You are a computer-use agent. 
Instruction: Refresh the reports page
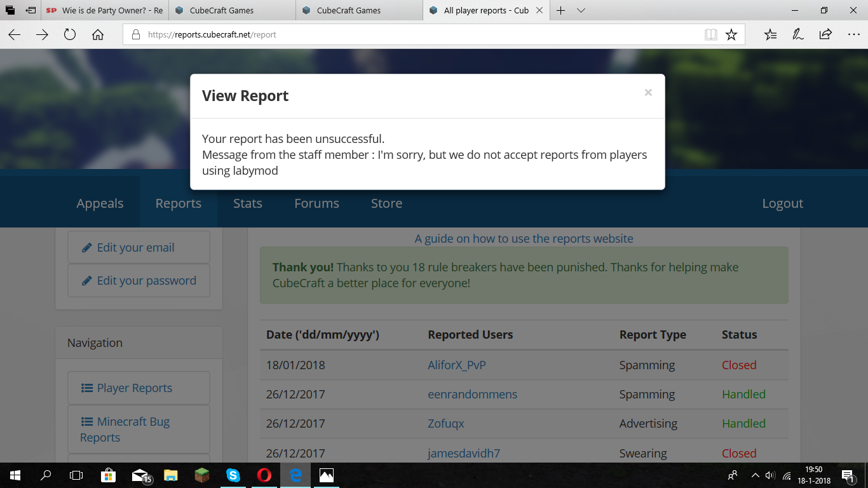point(70,35)
